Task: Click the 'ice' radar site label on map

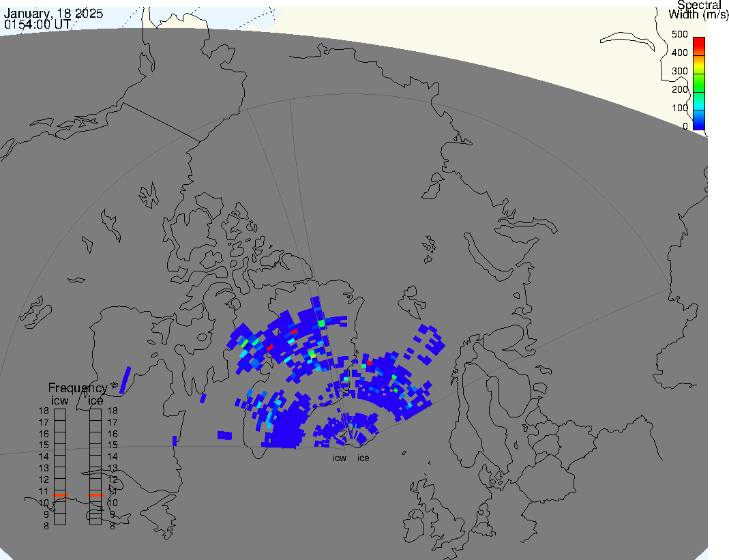Action: pyautogui.click(x=363, y=458)
